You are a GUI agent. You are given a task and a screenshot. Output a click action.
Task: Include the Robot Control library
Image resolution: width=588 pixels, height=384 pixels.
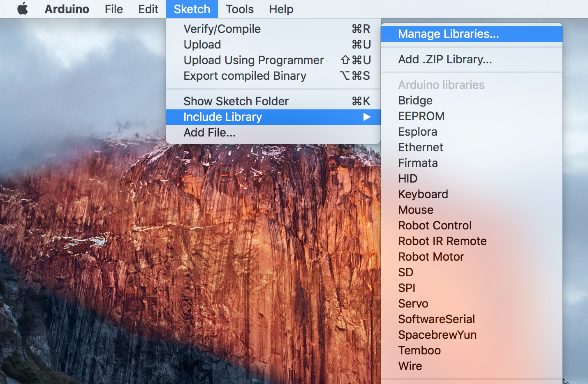pos(472,225)
